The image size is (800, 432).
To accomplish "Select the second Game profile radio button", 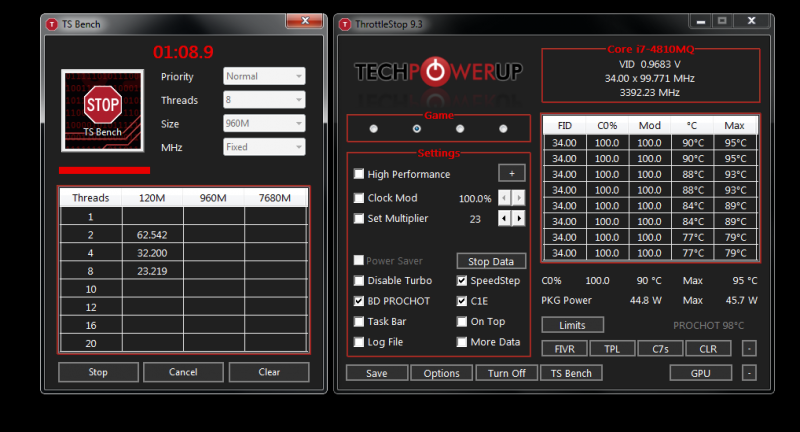I will [417, 129].
